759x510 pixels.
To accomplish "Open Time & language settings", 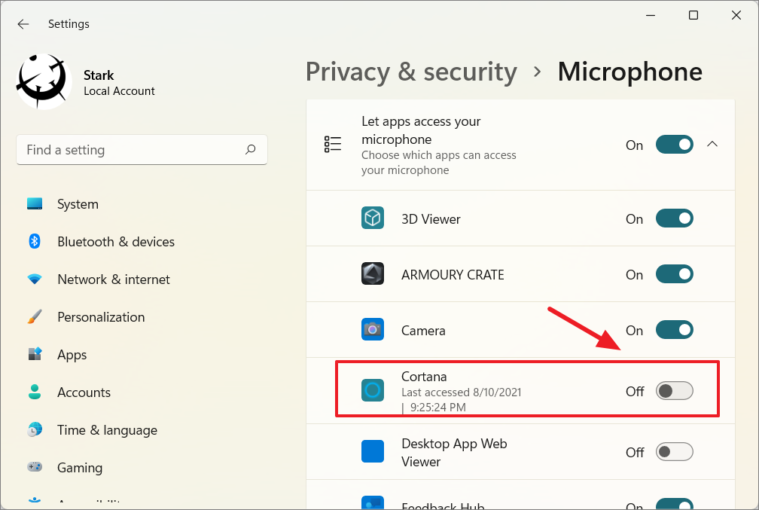I will pyautogui.click(x=107, y=430).
